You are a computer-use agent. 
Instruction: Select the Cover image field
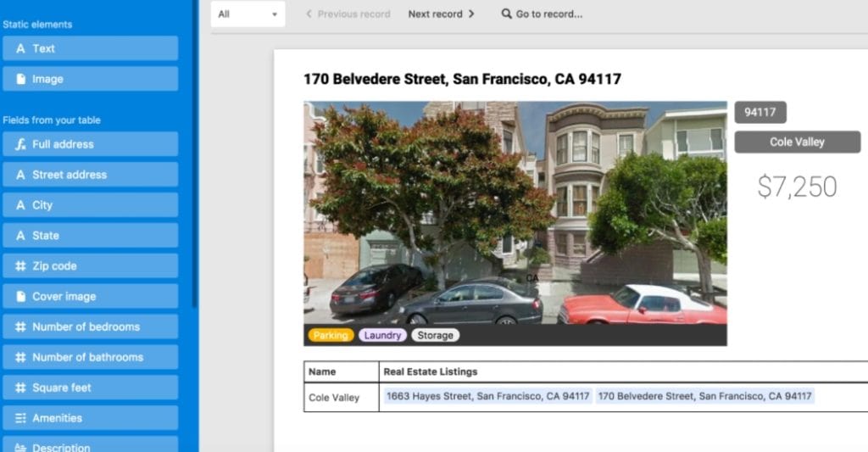pos(90,296)
